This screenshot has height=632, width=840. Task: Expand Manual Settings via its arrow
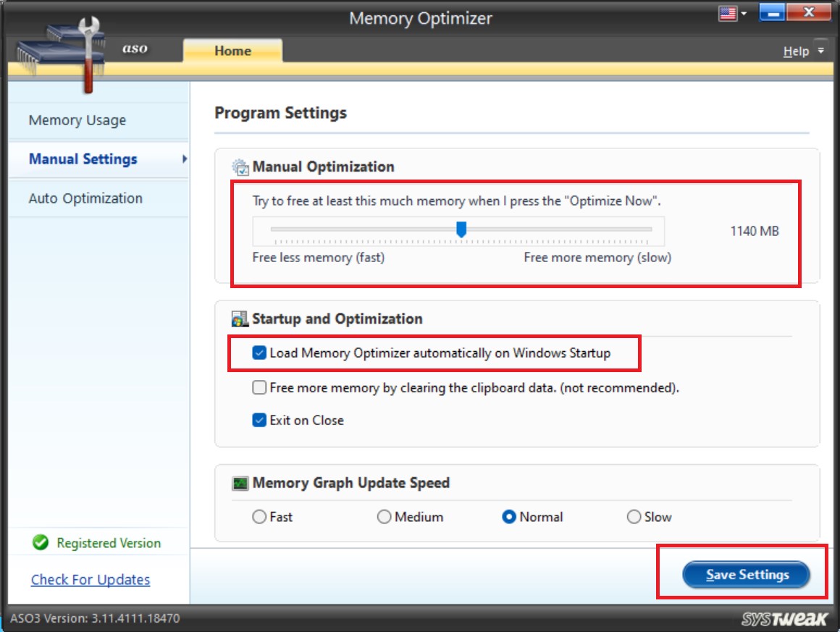pyautogui.click(x=185, y=159)
